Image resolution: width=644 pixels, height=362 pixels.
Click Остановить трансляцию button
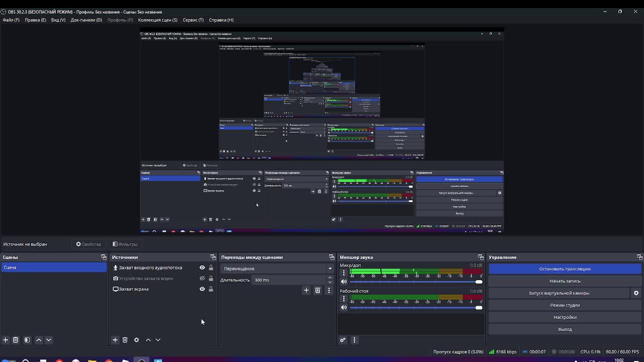click(565, 269)
